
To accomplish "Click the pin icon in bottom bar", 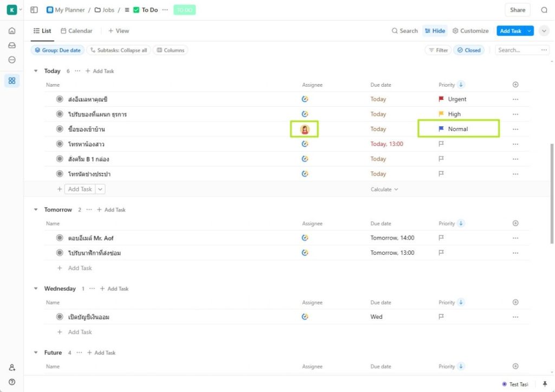I will pos(545,384).
